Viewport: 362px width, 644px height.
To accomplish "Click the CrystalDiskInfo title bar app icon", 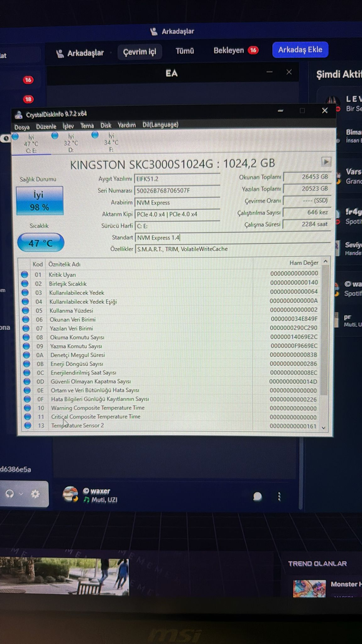I will (x=19, y=115).
